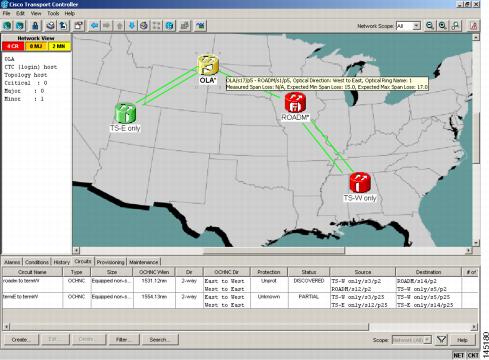This screenshot has height=360, width=489.
Task: Click the red CR alarm count indicator
Action: coord(13,46)
